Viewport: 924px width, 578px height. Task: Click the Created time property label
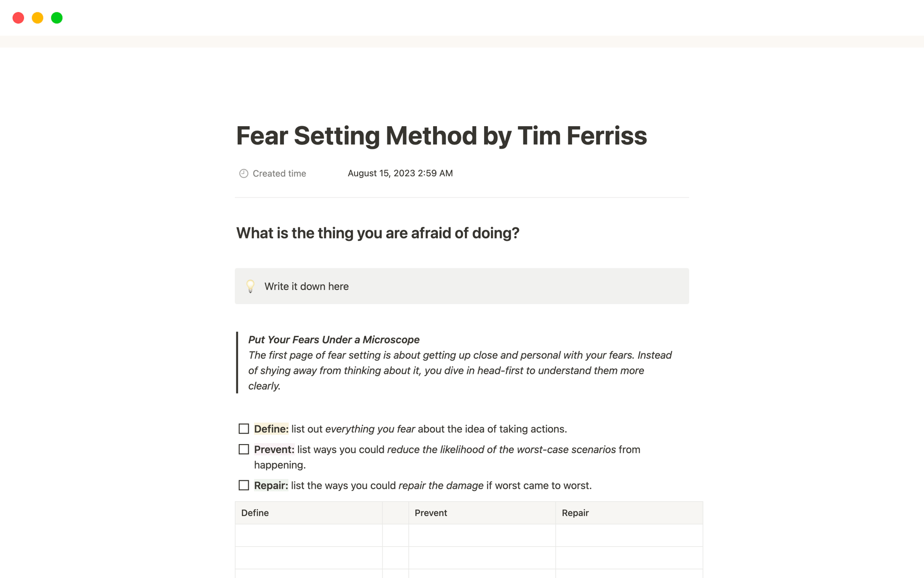click(x=279, y=173)
